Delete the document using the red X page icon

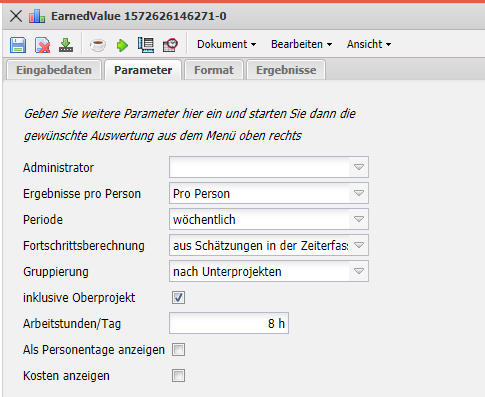click(42, 45)
